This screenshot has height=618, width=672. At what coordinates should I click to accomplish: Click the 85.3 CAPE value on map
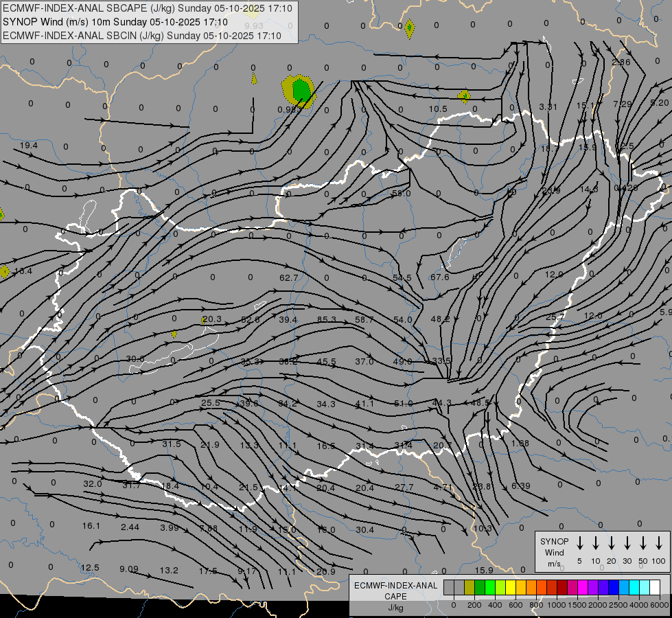coord(327,319)
